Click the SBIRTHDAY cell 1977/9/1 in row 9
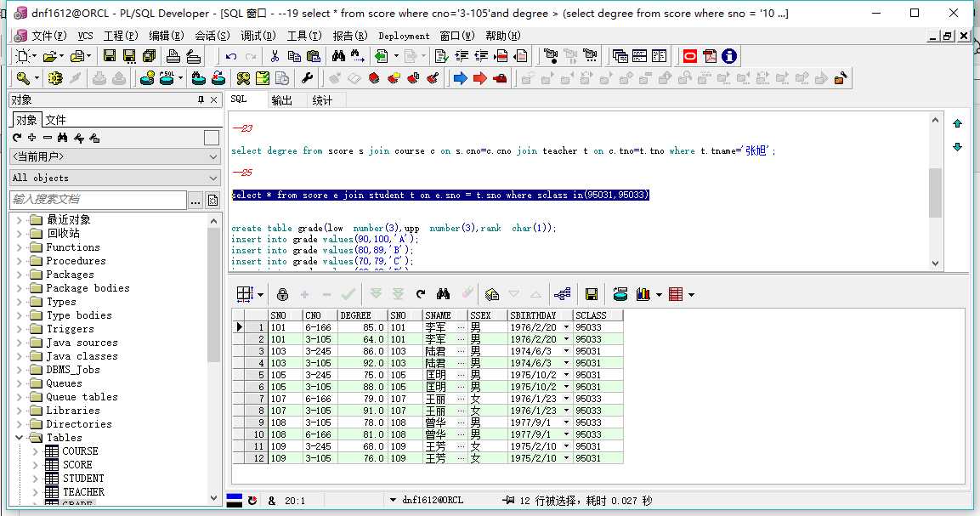Viewport: 980px width, 516px height. coord(539,422)
